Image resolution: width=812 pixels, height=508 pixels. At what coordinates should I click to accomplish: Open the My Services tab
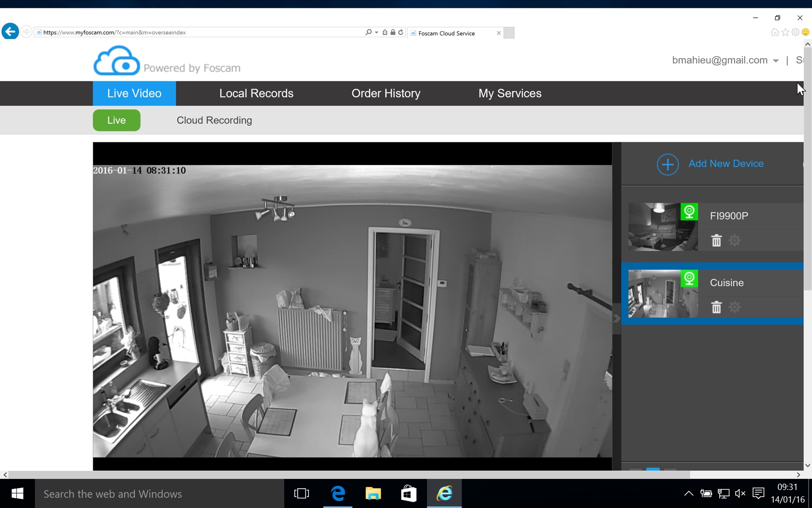coord(510,93)
